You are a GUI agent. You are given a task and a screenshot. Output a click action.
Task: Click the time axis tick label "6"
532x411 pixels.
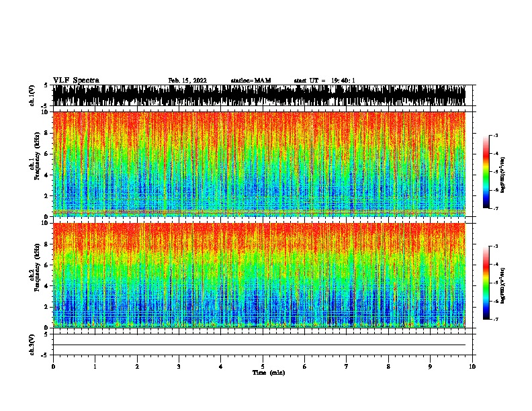coord(305,367)
